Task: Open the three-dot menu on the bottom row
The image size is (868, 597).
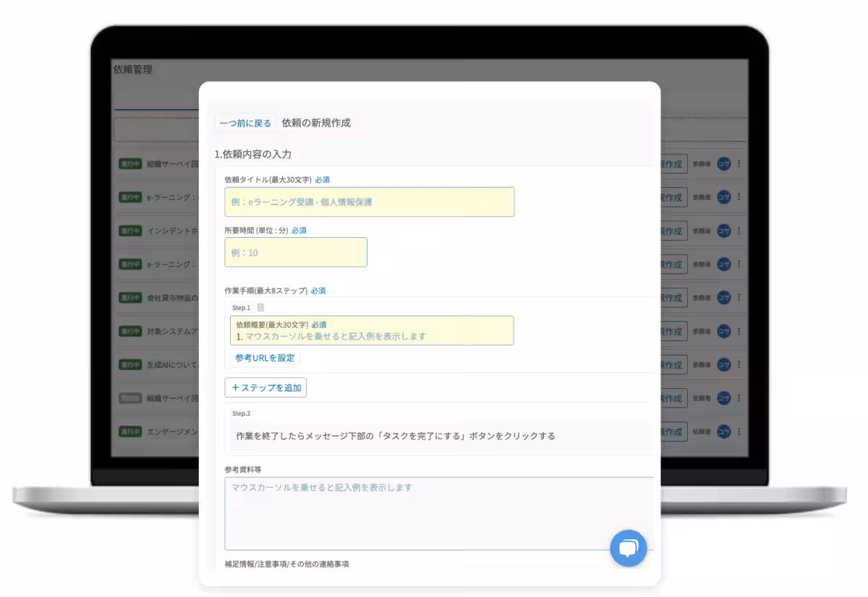Action: [x=738, y=431]
